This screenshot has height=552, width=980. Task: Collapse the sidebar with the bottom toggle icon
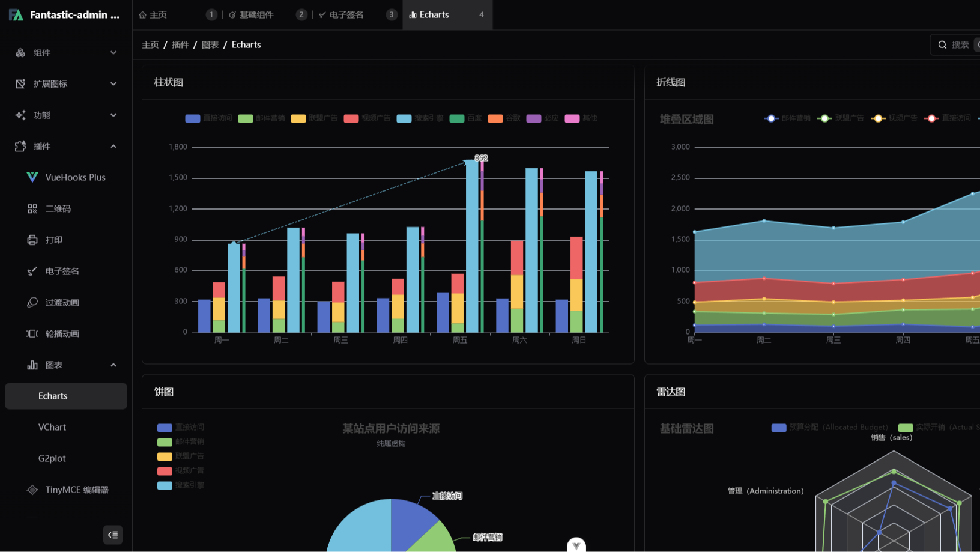[x=113, y=535]
